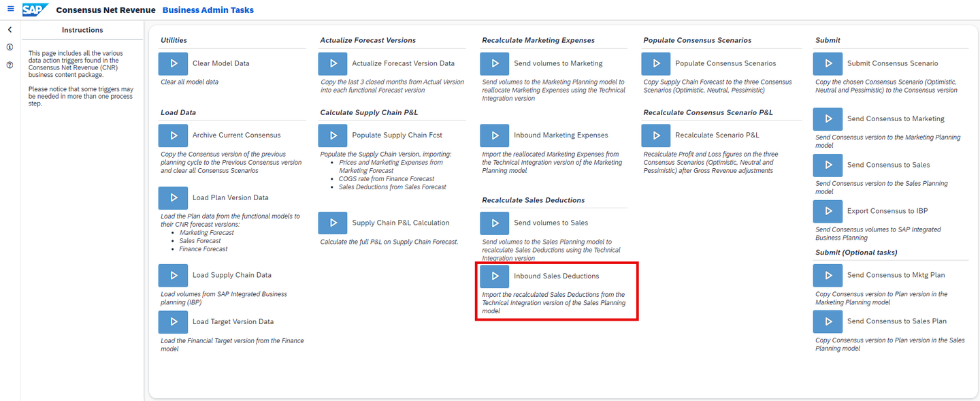This screenshot has width=980, height=401.
Task: Click 'Calculate the full P&L' description text
Action: (x=389, y=242)
